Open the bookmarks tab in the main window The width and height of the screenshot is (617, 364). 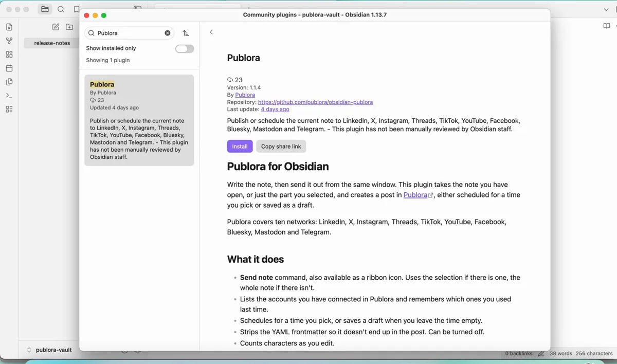click(77, 9)
